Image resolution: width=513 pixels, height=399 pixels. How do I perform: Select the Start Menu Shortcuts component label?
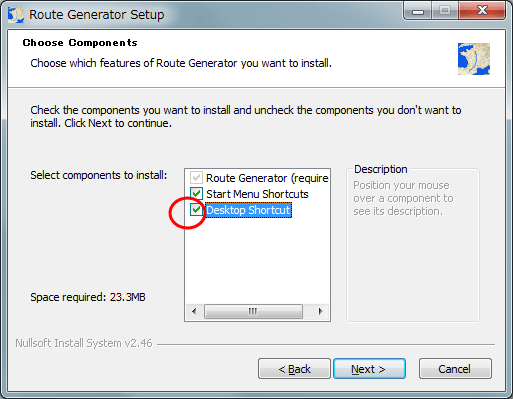click(257, 194)
